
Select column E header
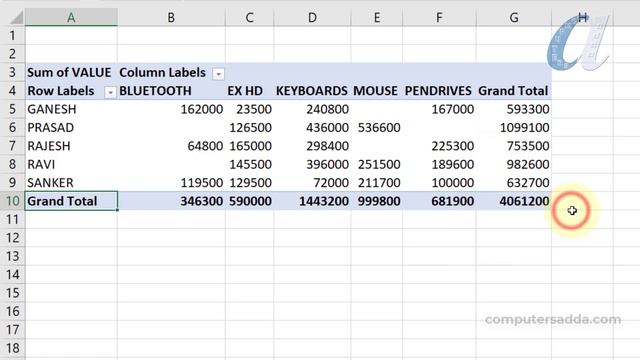(377, 18)
